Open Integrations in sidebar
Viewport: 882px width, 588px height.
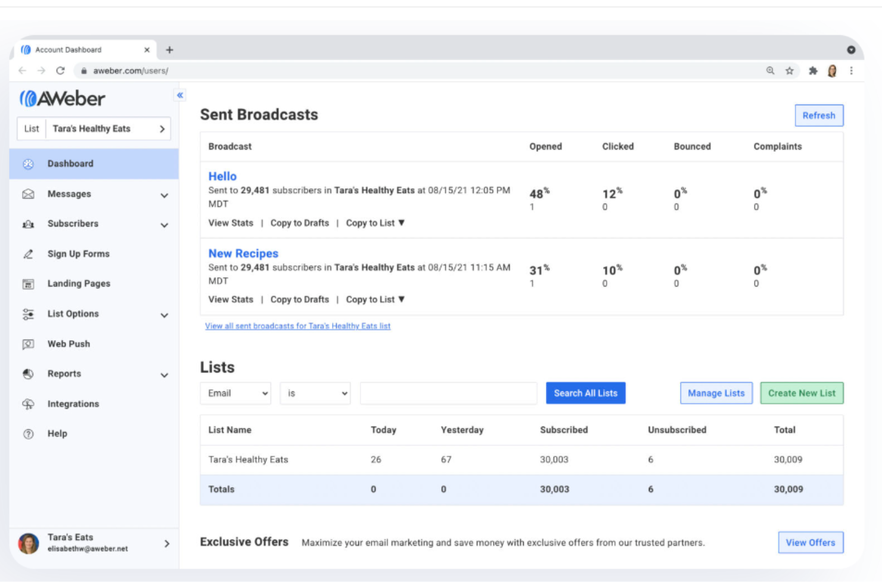[x=73, y=404]
